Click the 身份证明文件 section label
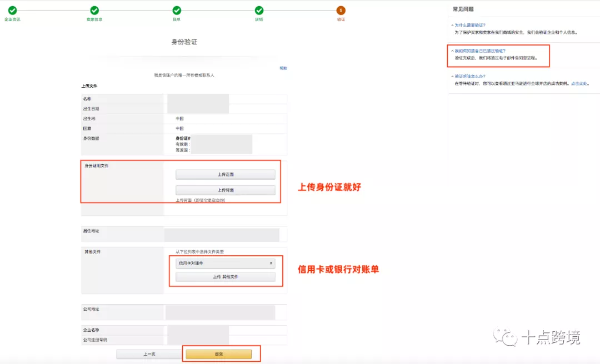This screenshot has height=364, width=600. coord(97,166)
